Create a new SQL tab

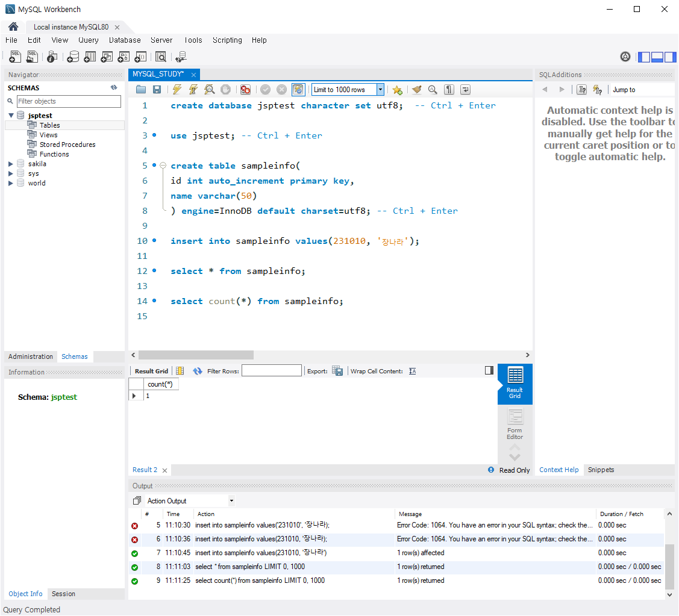coord(15,57)
